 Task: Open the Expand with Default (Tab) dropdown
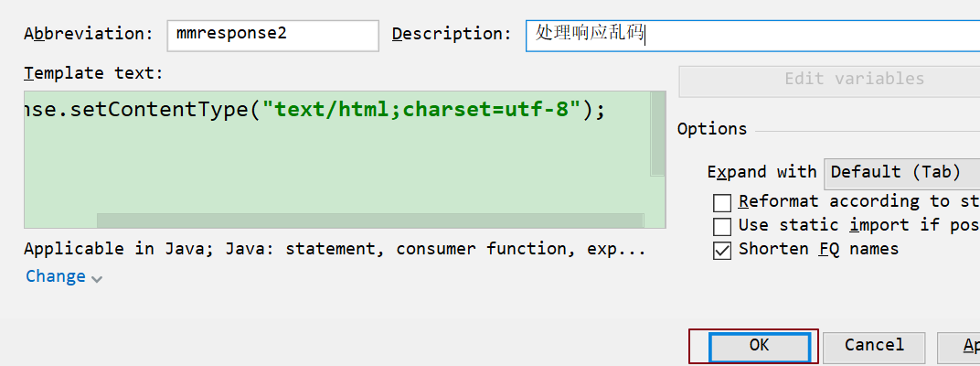click(x=900, y=172)
